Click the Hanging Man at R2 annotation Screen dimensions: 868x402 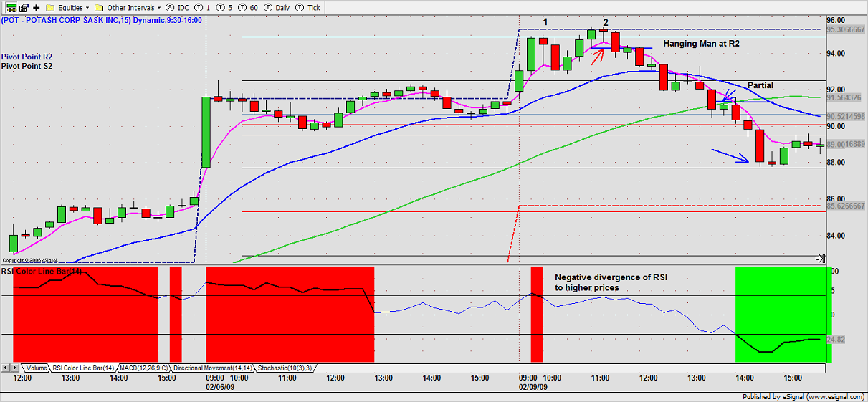701,44
